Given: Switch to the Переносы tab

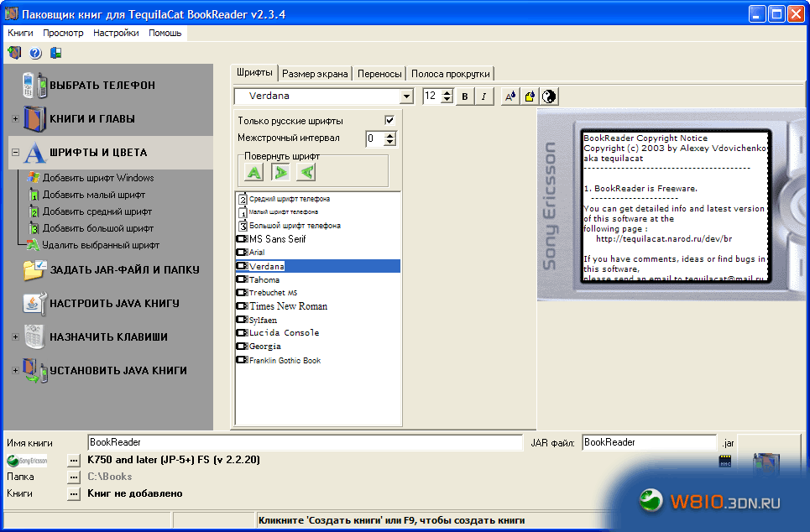Looking at the screenshot, I should [379, 74].
